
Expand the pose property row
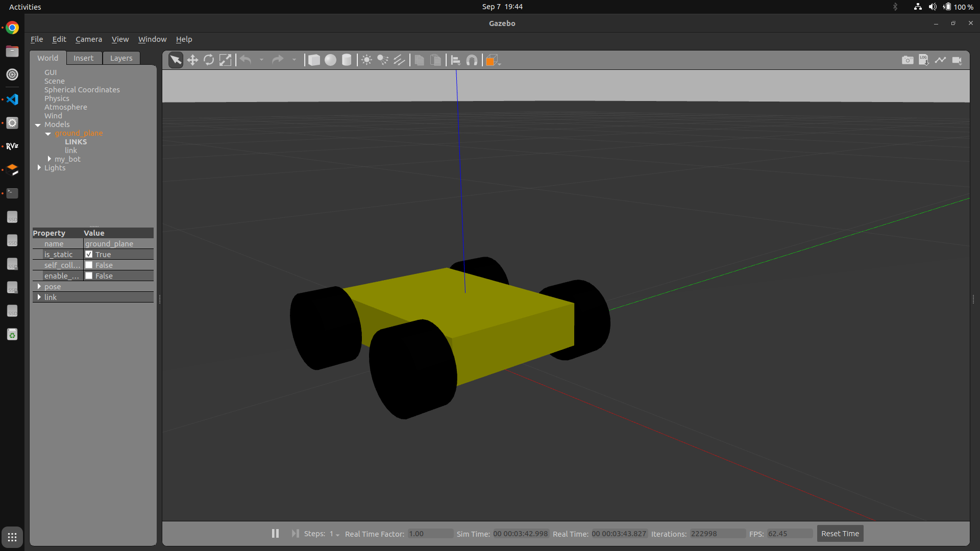[39, 287]
